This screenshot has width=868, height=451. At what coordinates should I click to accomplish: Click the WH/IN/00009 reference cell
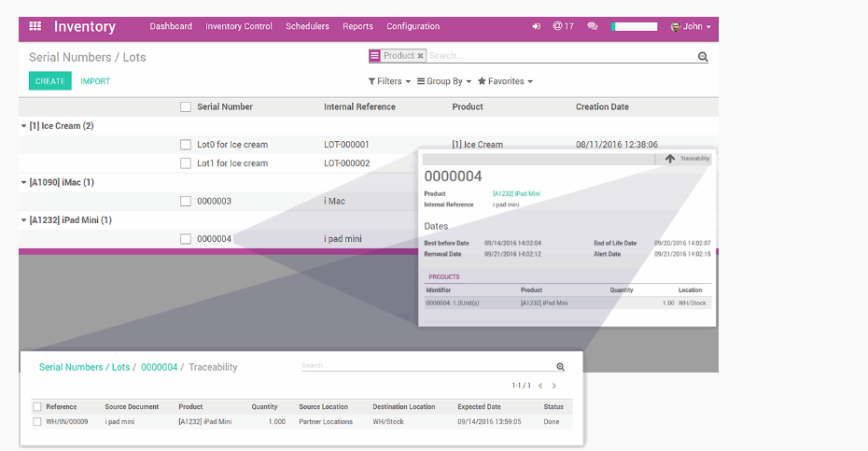(67, 422)
